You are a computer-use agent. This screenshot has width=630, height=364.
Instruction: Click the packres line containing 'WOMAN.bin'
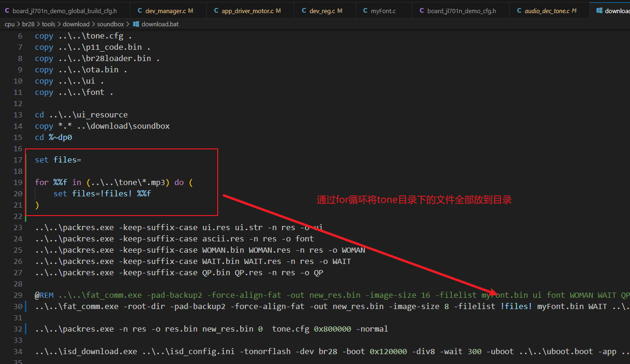click(200, 250)
